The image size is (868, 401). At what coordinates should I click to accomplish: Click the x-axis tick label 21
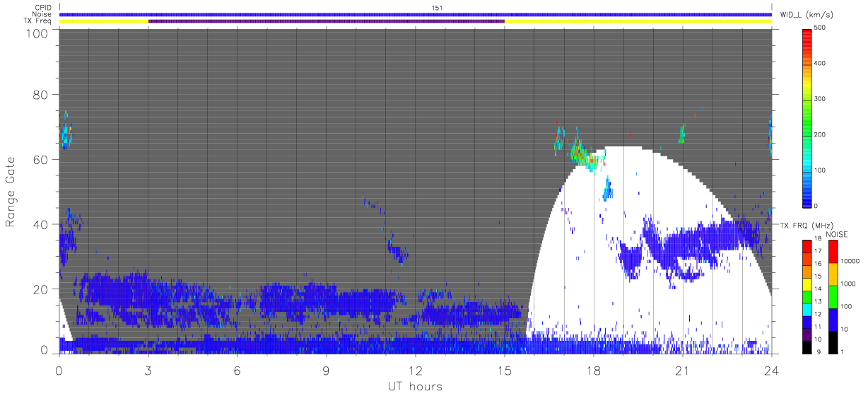[x=682, y=371]
